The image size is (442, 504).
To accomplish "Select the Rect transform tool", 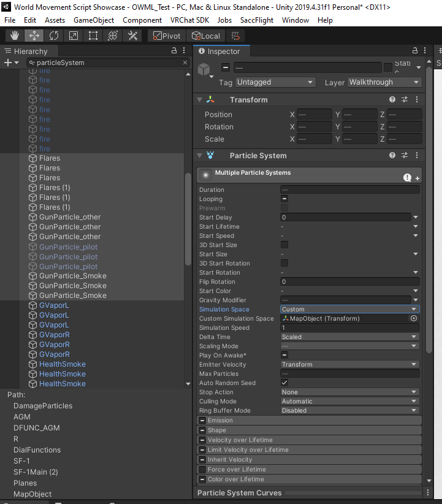I will pos(93,36).
